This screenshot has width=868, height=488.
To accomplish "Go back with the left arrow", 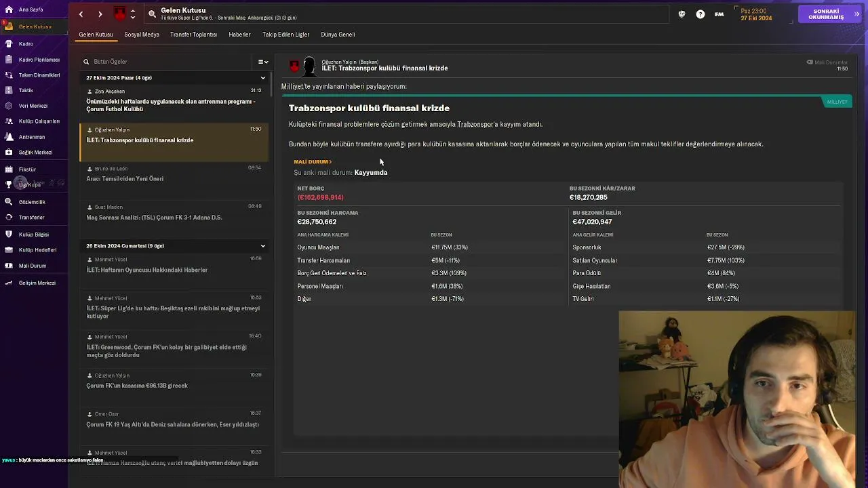I will tap(81, 14).
